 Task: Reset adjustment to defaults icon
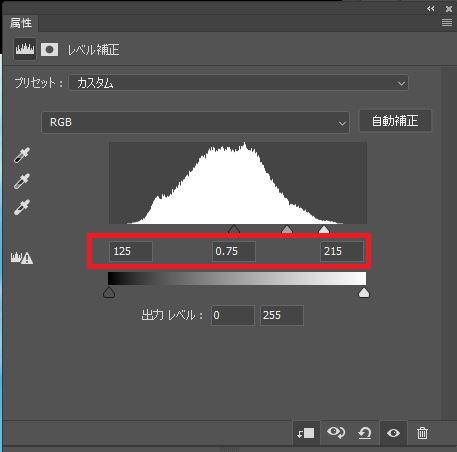coord(365,433)
